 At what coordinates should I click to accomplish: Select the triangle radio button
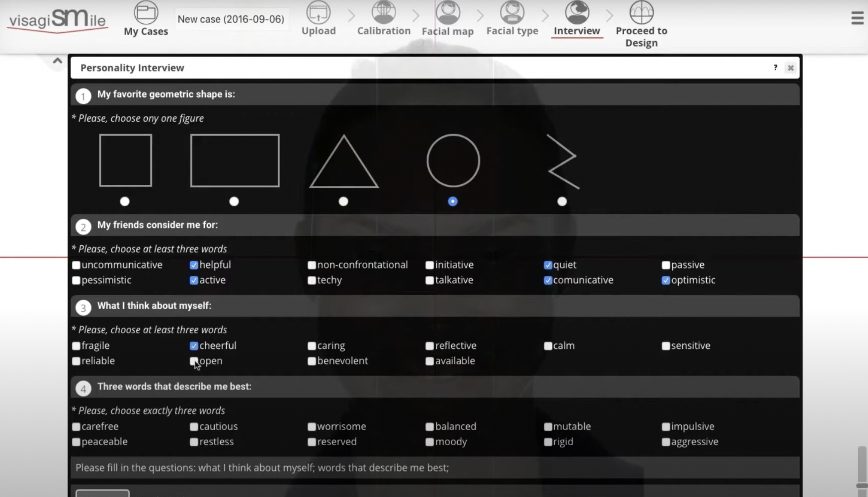pos(344,201)
